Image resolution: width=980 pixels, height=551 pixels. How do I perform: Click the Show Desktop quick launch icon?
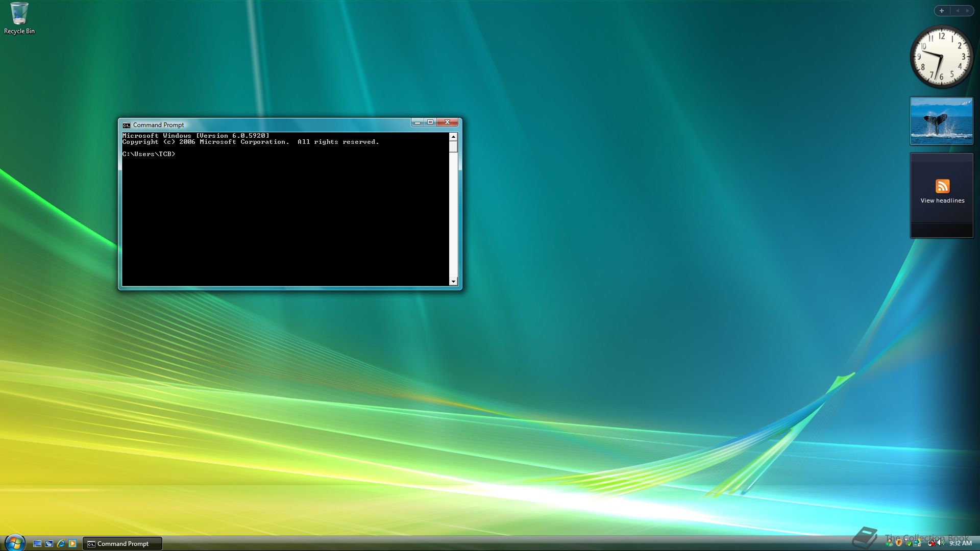37,543
